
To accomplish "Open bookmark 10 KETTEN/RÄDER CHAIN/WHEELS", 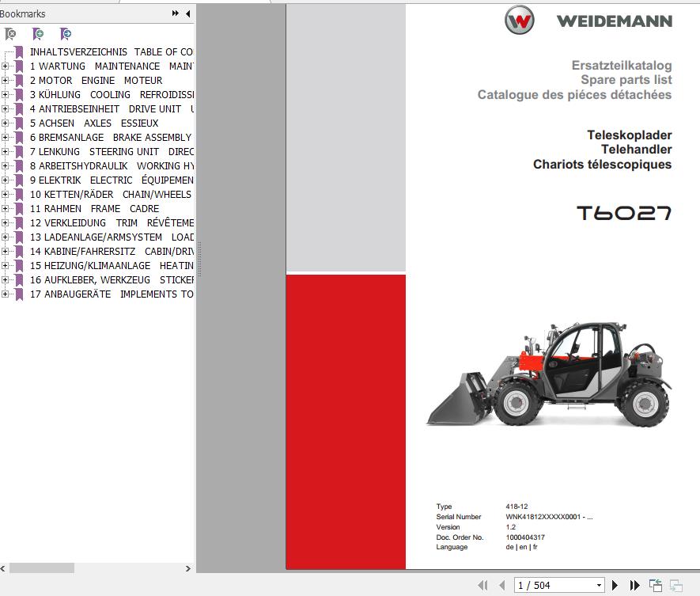I will click(111, 195).
